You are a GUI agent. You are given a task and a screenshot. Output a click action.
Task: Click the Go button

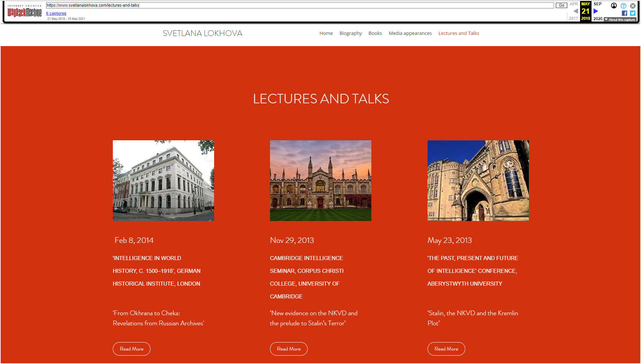pyautogui.click(x=561, y=5)
